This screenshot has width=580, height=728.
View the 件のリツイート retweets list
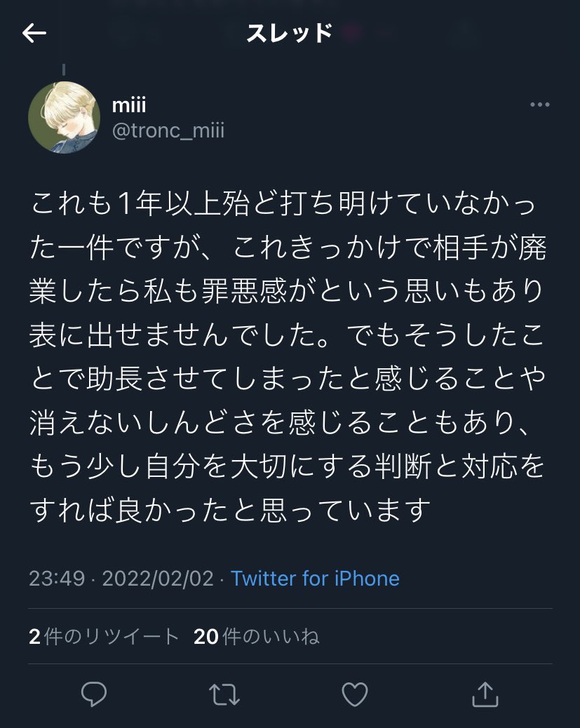click(112, 636)
